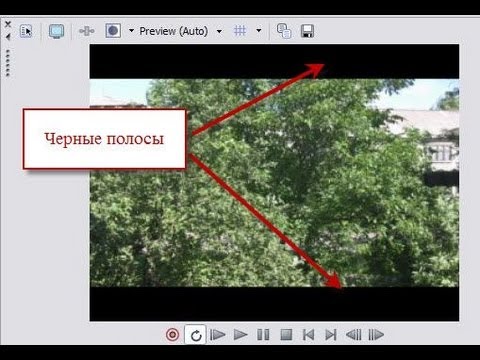Viewport: 480px width, 360px height.
Task: Open Project Video Properties icon
Action: pos(26,31)
